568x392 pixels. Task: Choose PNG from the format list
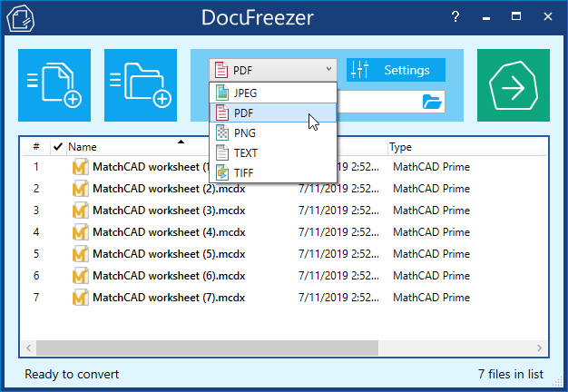tap(273, 133)
